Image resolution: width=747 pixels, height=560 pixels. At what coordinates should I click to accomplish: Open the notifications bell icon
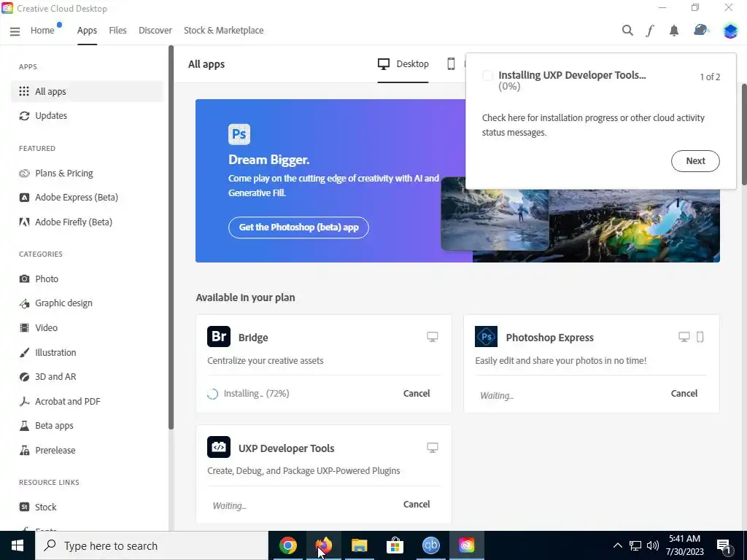point(673,31)
